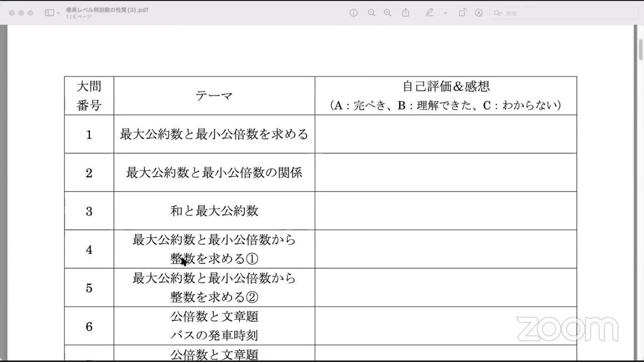Zoom in on the PDF page
The height and width of the screenshot is (362, 644).
(x=387, y=13)
